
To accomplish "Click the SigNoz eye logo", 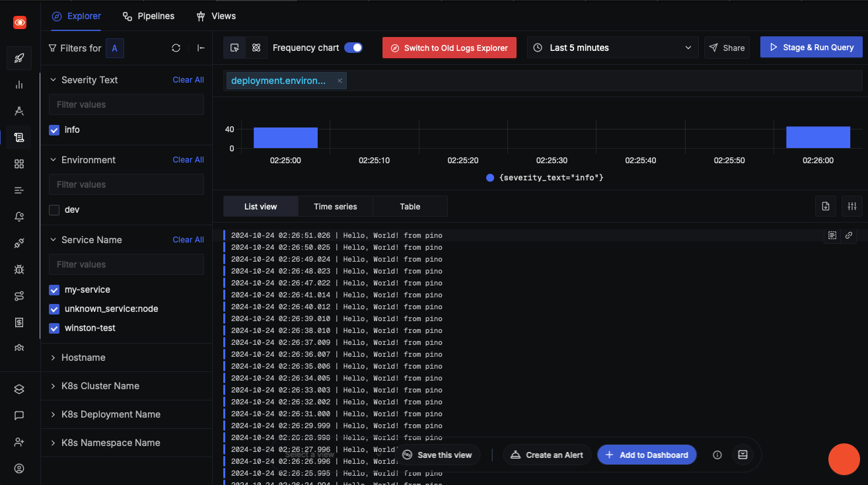I will coord(20,22).
